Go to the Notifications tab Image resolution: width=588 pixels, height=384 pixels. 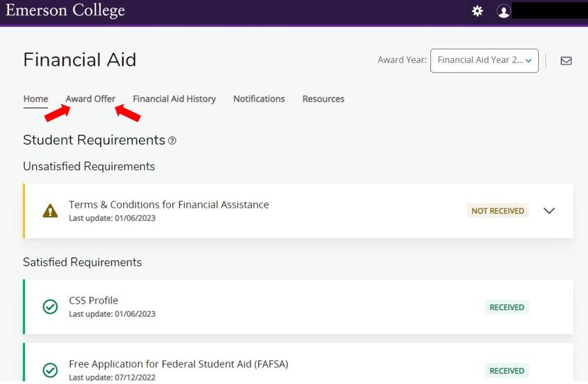click(x=259, y=99)
